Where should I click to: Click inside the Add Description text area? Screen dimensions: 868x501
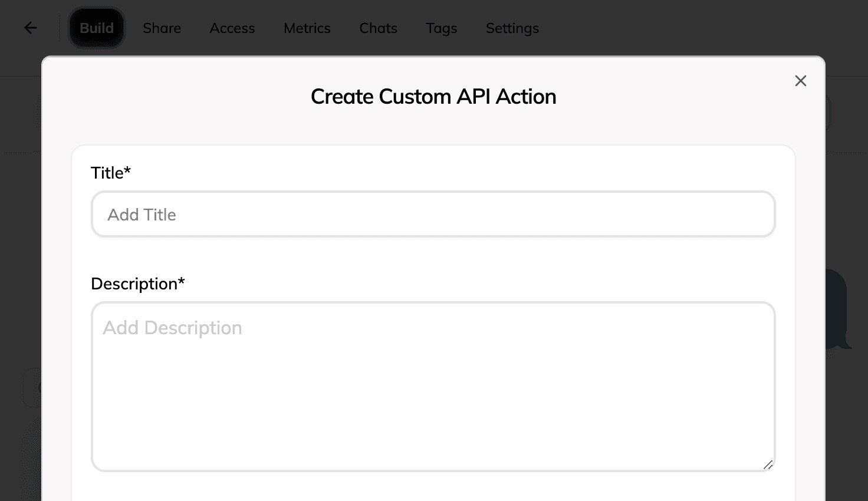[433, 386]
